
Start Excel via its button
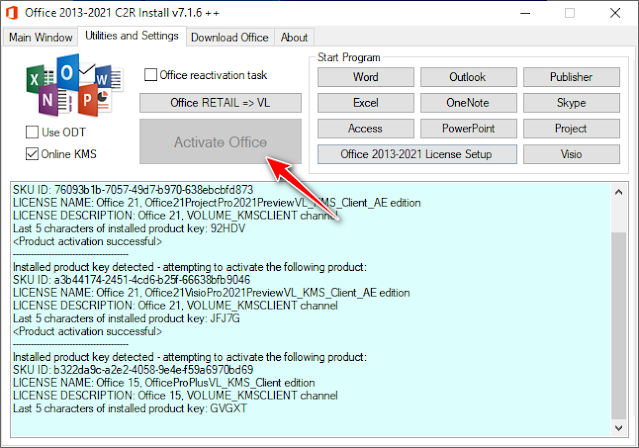tap(366, 103)
